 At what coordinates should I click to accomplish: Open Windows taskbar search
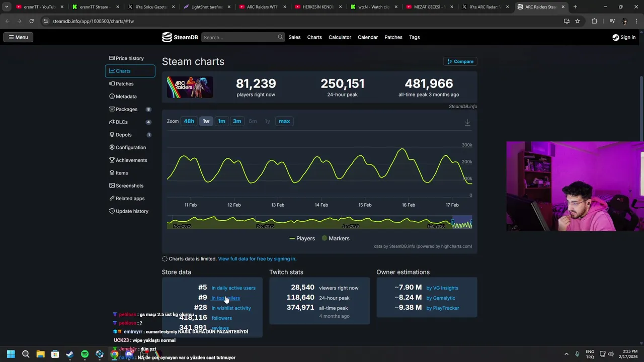26,354
